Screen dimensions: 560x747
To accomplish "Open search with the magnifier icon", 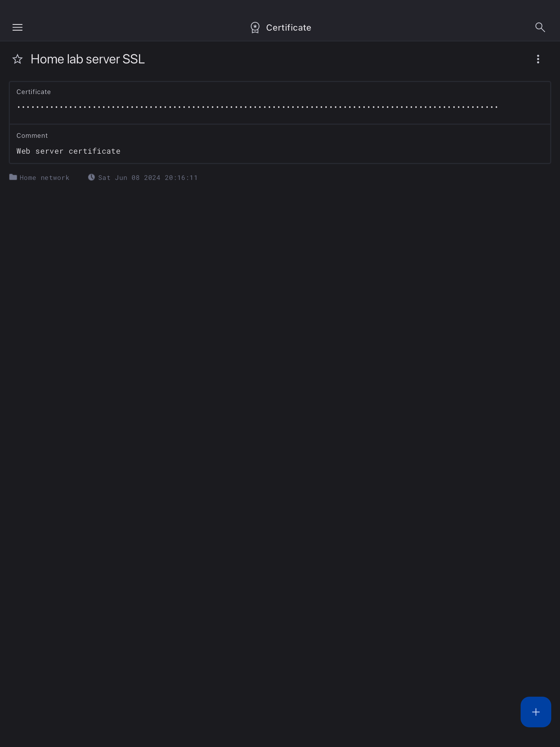I will [x=540, y=27].
